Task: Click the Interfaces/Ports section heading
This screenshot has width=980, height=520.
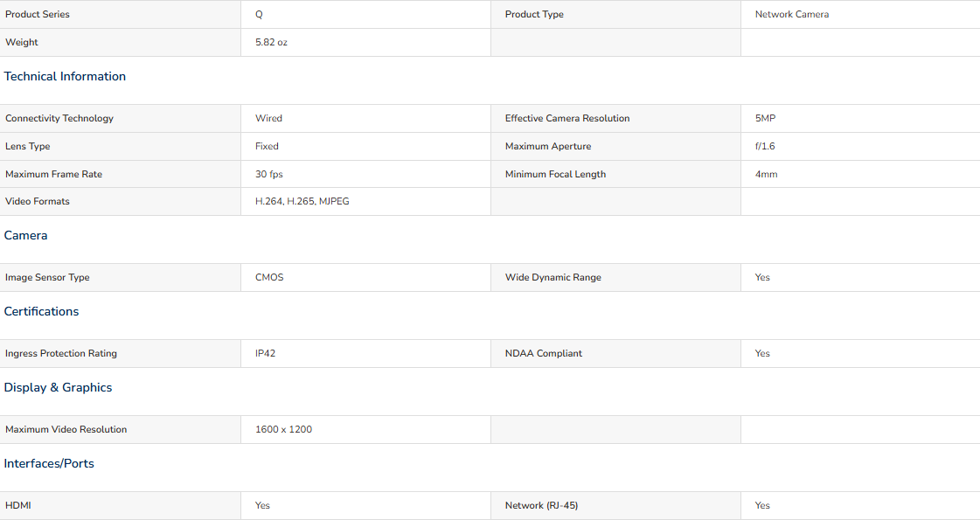Action: click(49, 464)
